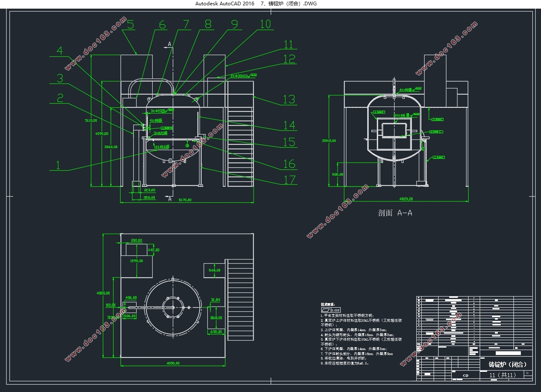This screenshot has width=541, height=392.
Task: Select part balloon number 15
Action: click(289, 142)
